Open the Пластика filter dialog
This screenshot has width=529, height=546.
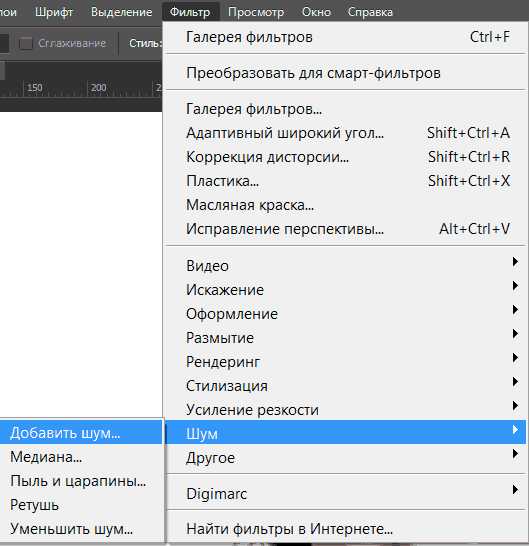[x=345, y=181]
